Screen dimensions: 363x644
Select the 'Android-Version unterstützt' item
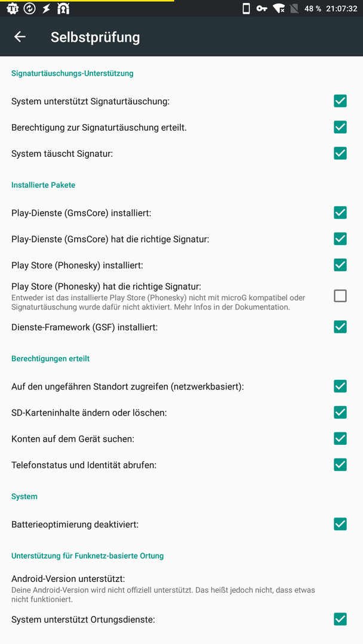(181, 589)
